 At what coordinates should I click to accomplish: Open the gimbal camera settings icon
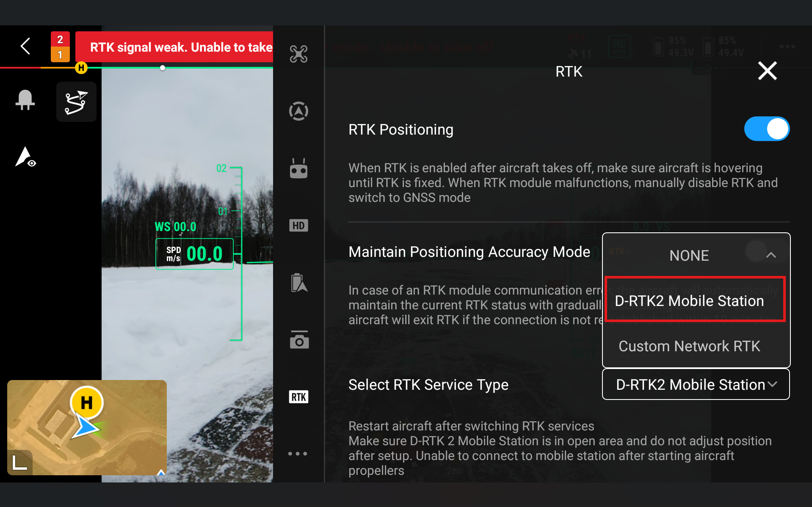pyautogui.click(x=299, y=340)
